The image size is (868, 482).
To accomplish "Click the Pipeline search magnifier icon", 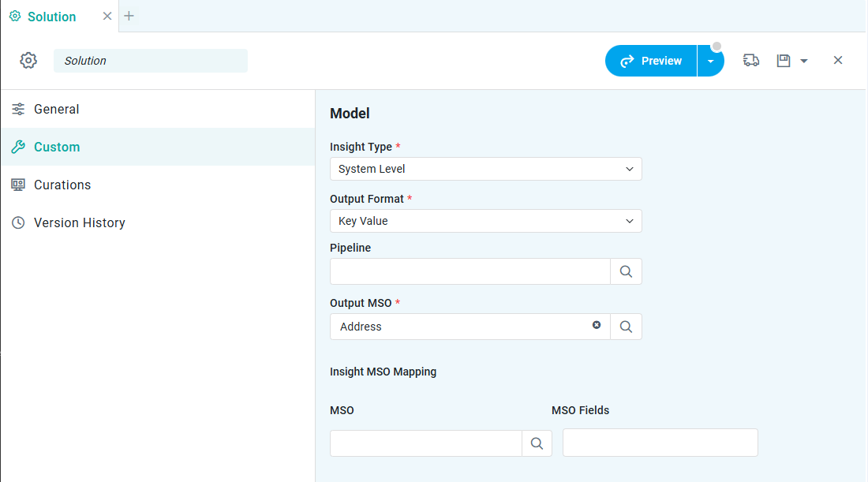I will 626,271.
